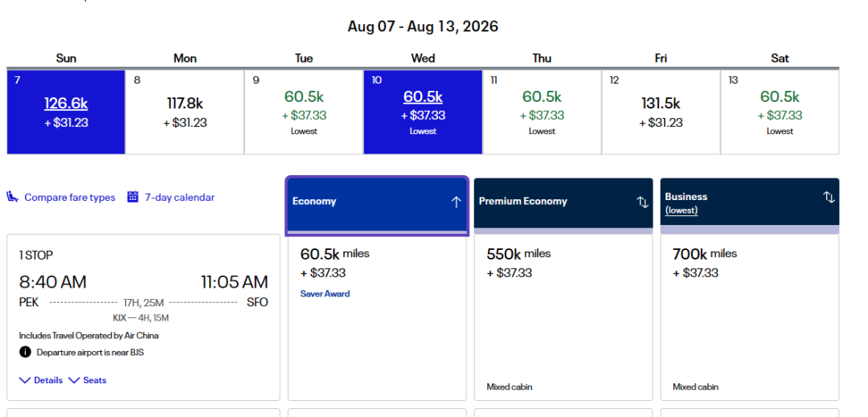The image size is (868, 417).
Task: Choose Tuesday 9 lowest fare
Action: [x=304, y=112]
